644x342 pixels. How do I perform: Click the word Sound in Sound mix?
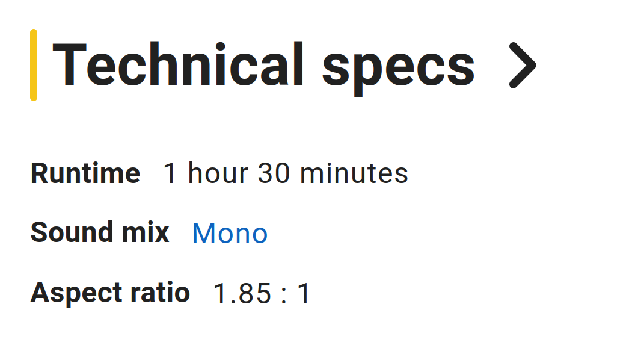coord(72,232)
